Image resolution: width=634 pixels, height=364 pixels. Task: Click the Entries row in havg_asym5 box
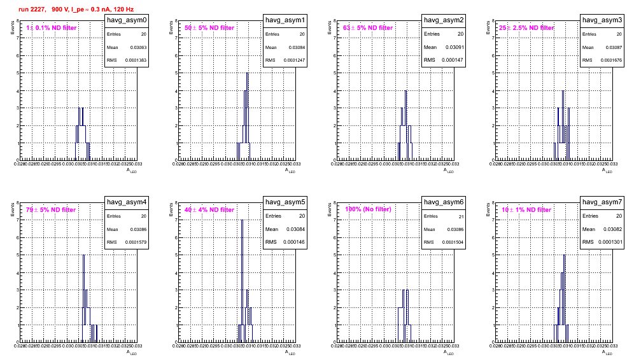coord(285,216)
